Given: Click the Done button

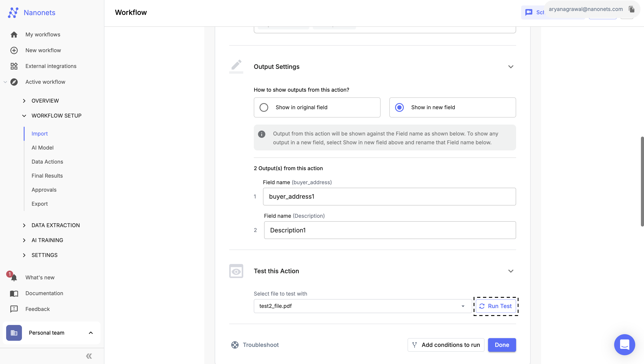Looking at the screenshot, I should point(502,345).
